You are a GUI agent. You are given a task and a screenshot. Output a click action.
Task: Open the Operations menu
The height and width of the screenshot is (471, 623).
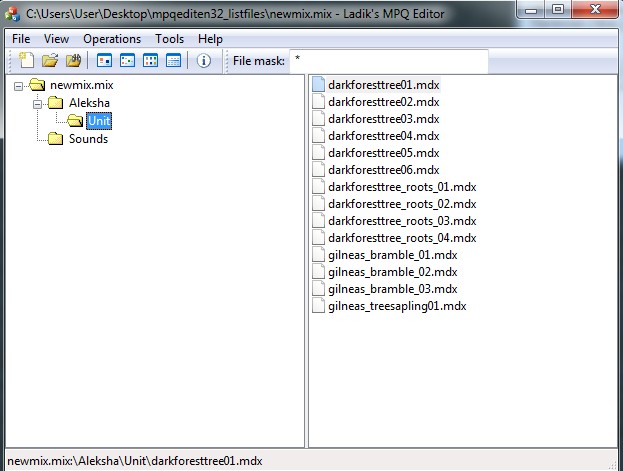coord(112,39)
